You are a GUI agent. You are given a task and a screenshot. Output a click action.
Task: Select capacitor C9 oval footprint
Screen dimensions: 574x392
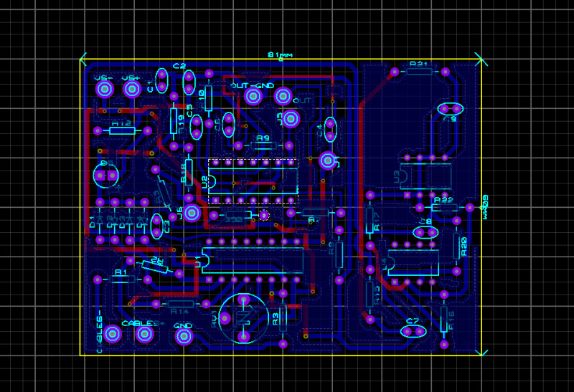pyautogui.click(x=451, y=108)
